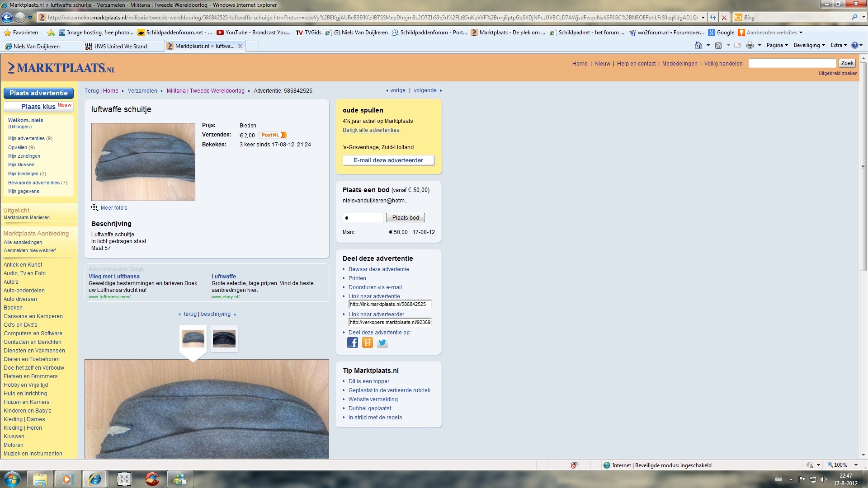The height and width of the screenshot is (488, 868).
Task: Click the E-mail deze adverteerder button
Action: coord(388,160)
